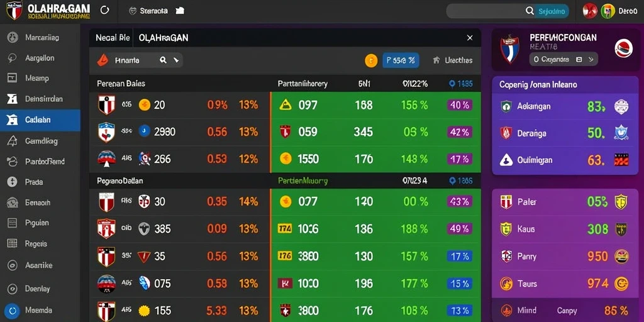Image resolution: width=644 pixels, height=322 pixels.
Task: Click the orange coin icon beside P 558 %
Action: coord(371,61)
